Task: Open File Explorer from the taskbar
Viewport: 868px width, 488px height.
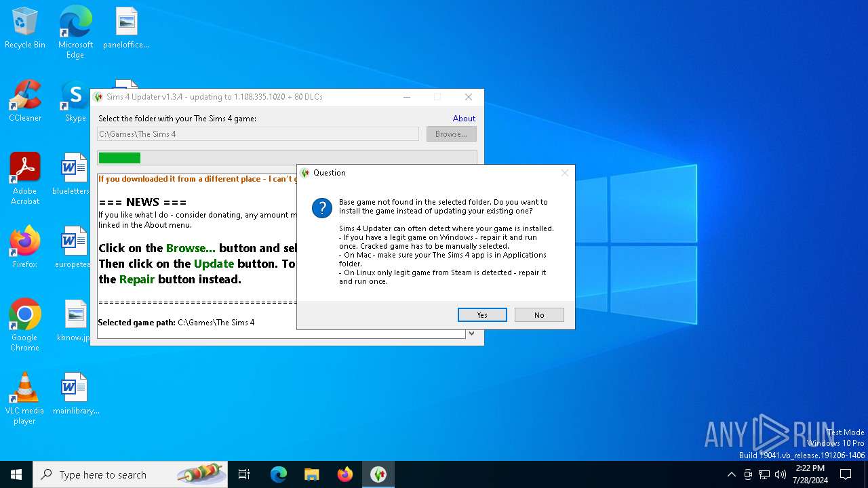Action: pos(312,474)
